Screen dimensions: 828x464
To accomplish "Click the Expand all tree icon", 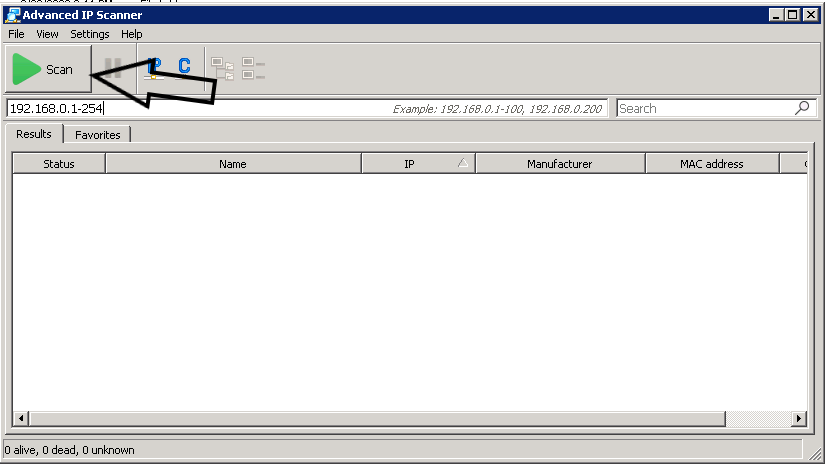I will click(222, 69).
